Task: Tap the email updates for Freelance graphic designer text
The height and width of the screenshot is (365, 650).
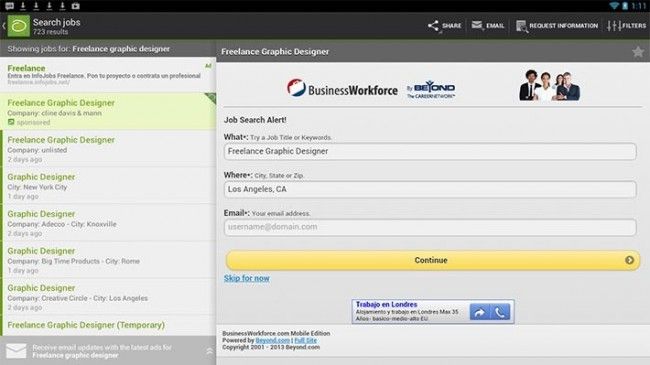Action: [x=102, y=351]
